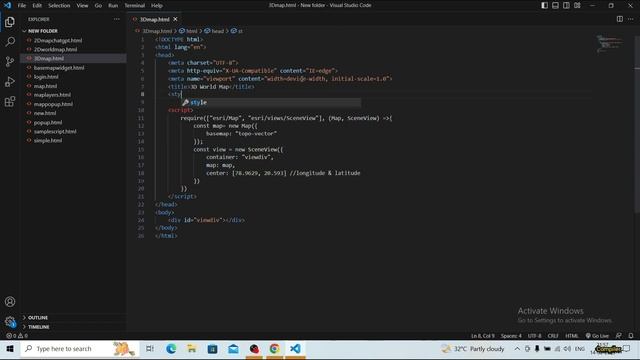The image size is (640, 360).
Task: Click Ln 8, Col 9 cursor position
Action: (x=482, y=336)
